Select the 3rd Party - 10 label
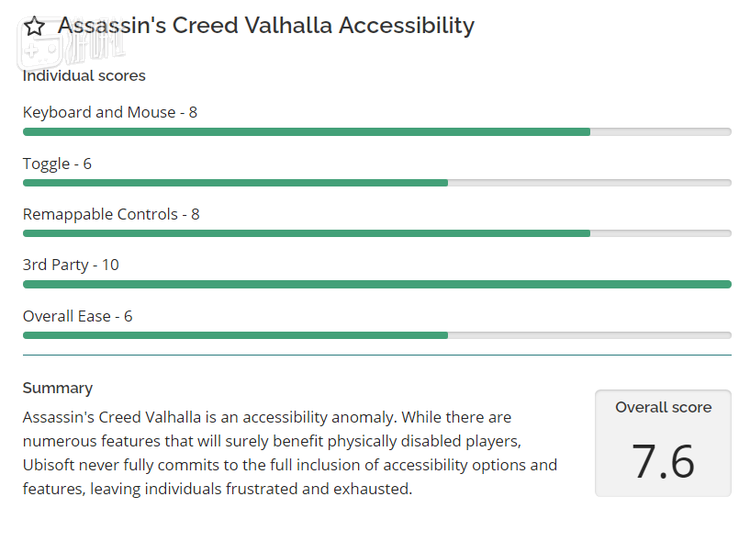This screenshot has height=542, width=750. pyautogui.click(x=71, y=265)
